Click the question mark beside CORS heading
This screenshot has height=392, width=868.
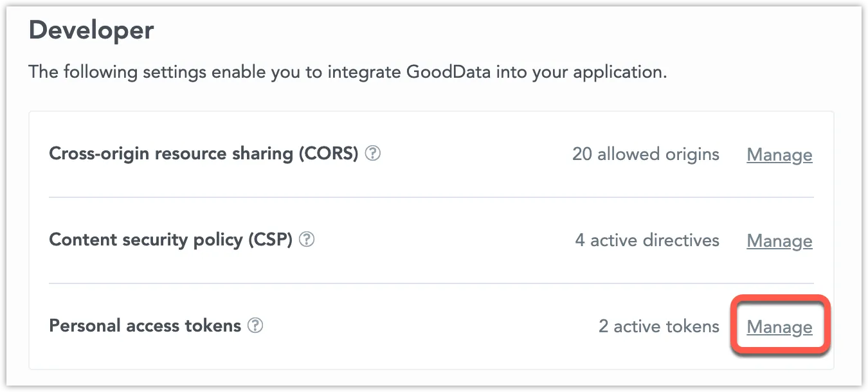pos(373,154)
